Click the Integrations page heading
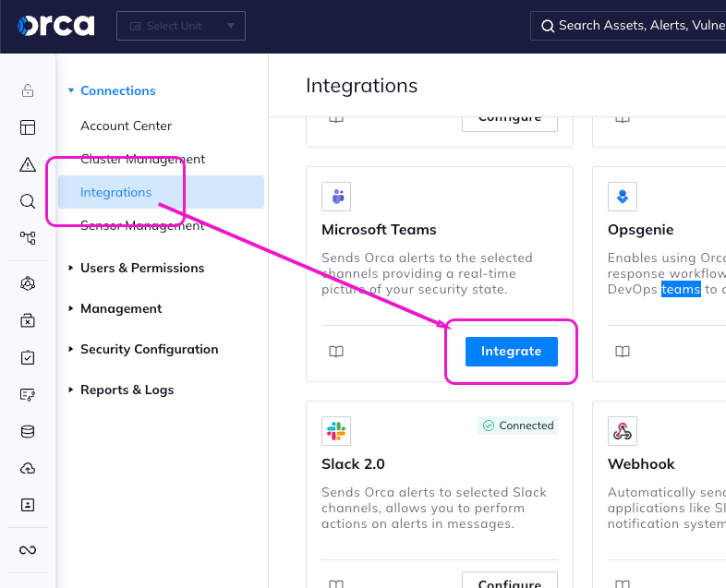The width and height of the screenshot is (726, 588). click(361, 86)
